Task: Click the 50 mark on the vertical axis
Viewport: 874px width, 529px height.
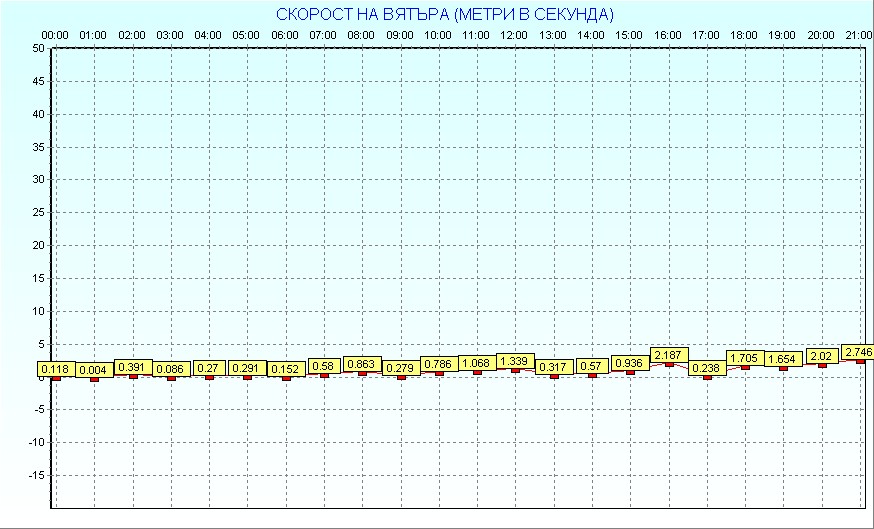Action: click(38, 48)
